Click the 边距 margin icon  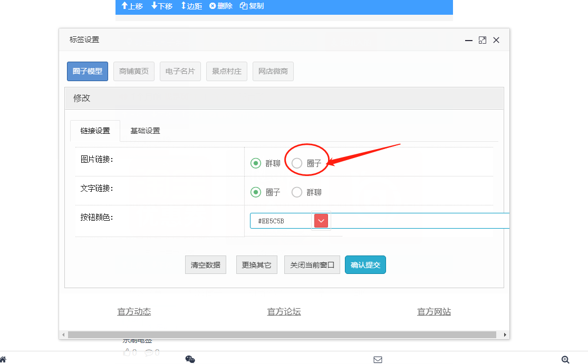tap(184, 6)
